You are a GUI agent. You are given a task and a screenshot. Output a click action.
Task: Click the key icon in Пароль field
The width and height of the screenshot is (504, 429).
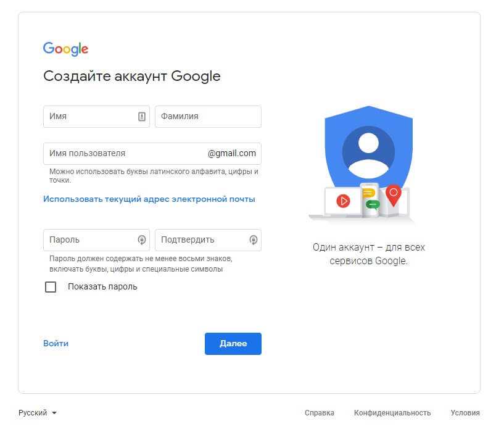click(x=142, y=240)
